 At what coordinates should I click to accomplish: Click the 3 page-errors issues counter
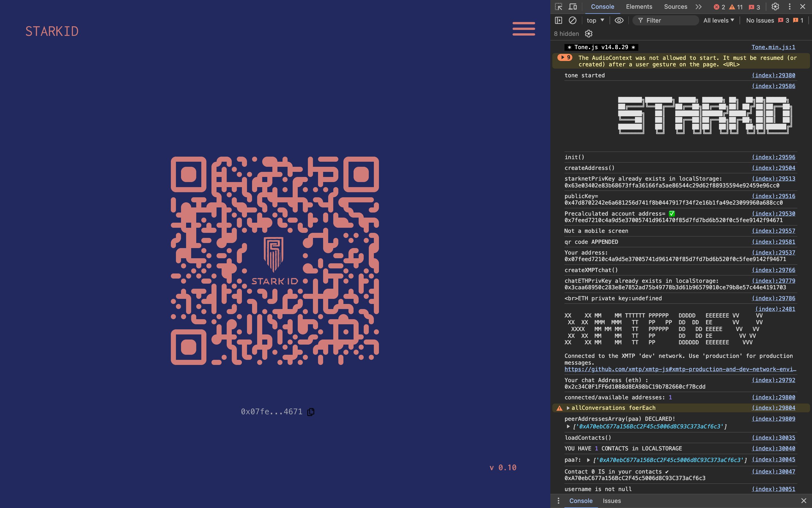click(x=784, y=21)
